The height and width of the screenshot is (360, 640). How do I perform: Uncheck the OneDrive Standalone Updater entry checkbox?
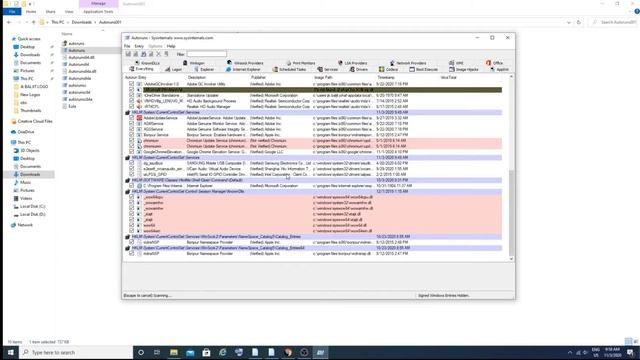point(131,95)
